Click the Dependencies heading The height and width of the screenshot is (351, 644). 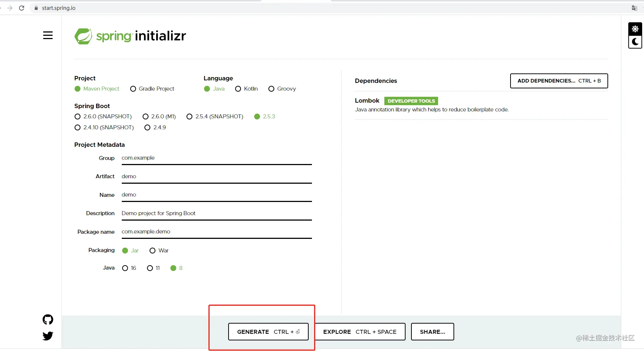pos(376,81)
